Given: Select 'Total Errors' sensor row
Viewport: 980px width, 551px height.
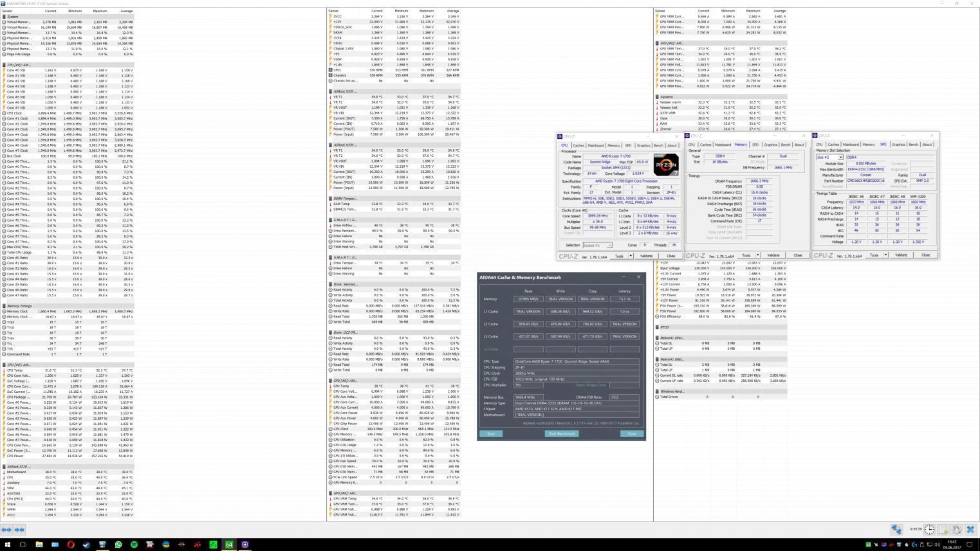Looking at the screenshot, I should (x=721, y=397).
